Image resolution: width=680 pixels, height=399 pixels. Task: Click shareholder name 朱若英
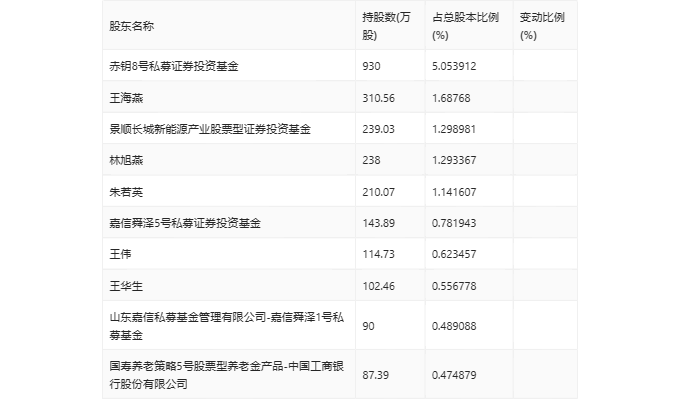point(126,192)
